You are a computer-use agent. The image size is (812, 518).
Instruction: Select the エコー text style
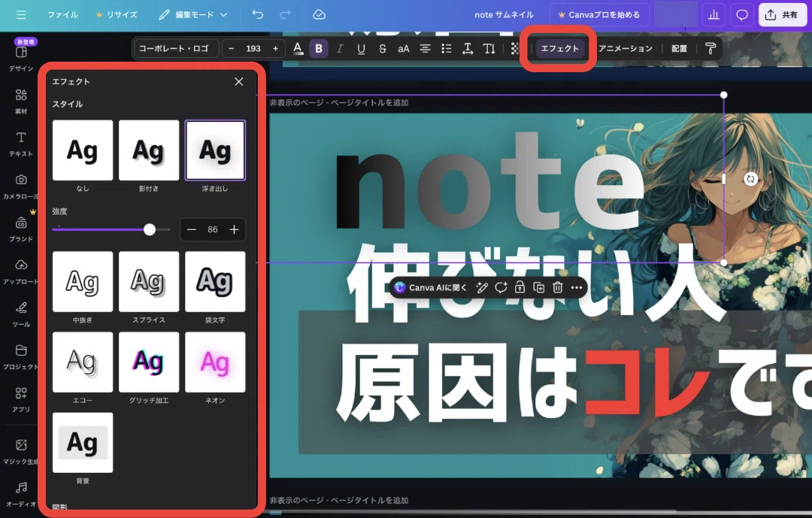[x=83, y=362]
